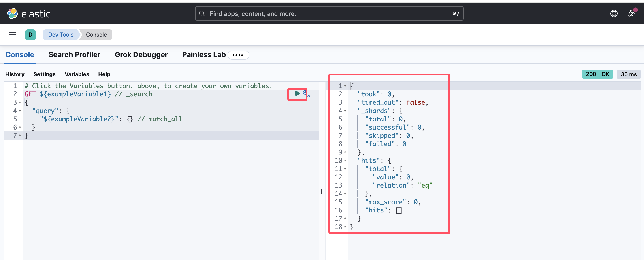Fold the total object on response line 11
This screenshot has height=260, width=644.
pyautogui.click(x=345, y=169)
